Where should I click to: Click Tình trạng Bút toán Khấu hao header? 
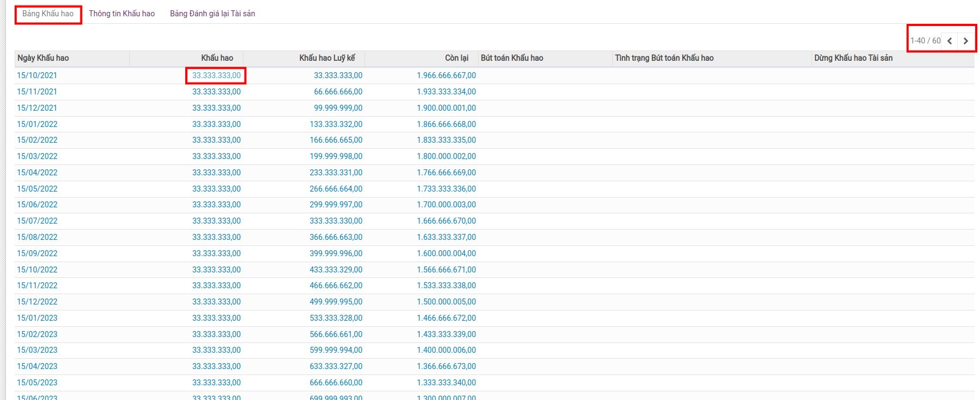click(664, 58)
